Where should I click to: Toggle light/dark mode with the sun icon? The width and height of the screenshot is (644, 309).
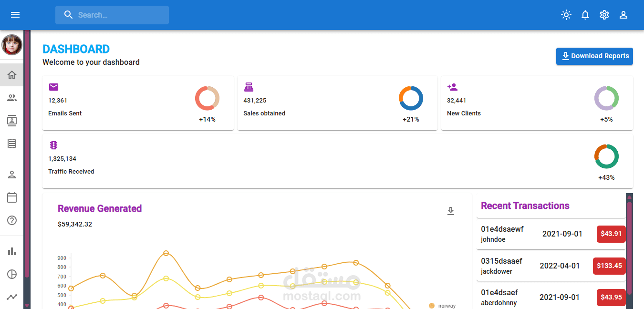(x=566, y=15)
